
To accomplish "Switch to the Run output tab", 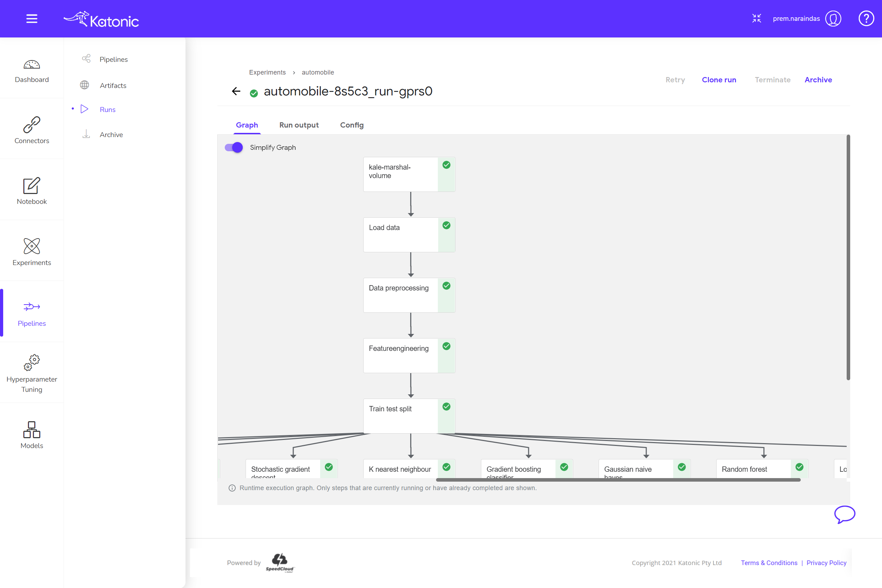I will (x=299, y=125).
